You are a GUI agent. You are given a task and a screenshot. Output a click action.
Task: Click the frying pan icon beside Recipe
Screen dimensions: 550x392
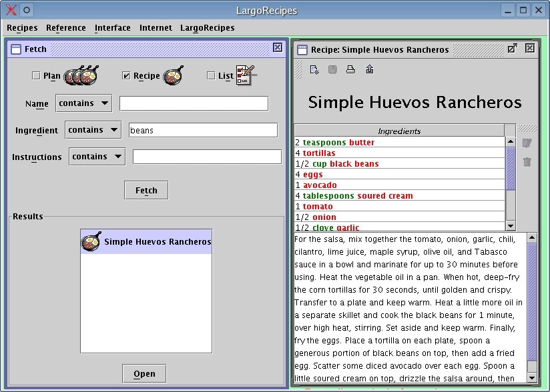point(173,75)
